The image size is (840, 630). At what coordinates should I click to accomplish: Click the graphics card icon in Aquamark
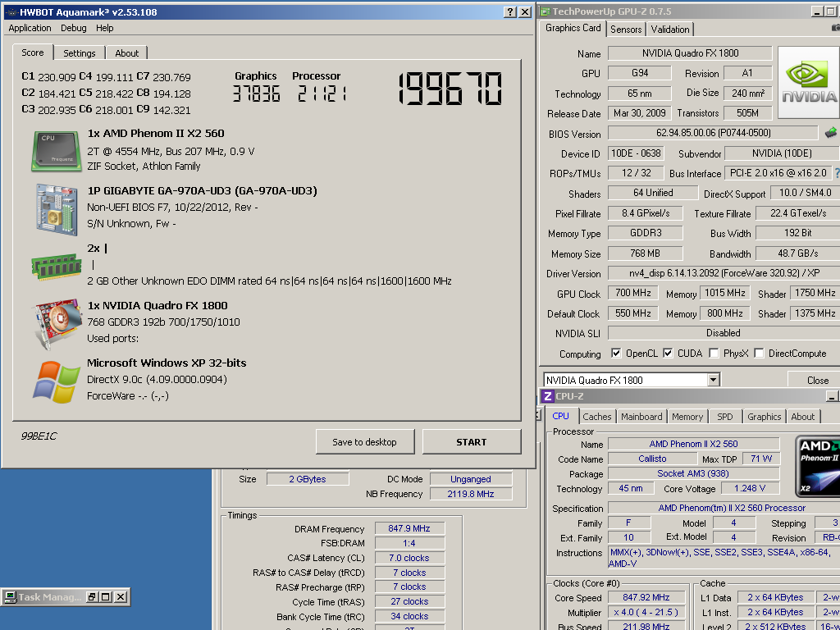[57, 323]
